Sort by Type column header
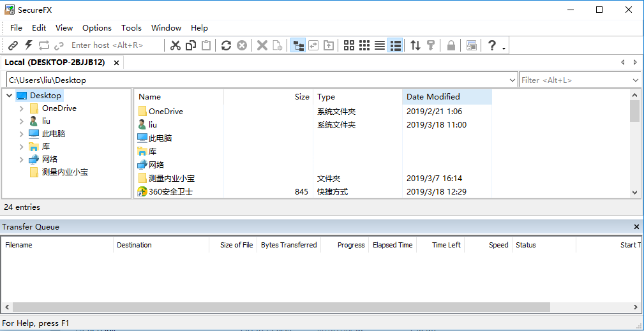The width and height of the screenshot is (644, 331). pos(357,97)
